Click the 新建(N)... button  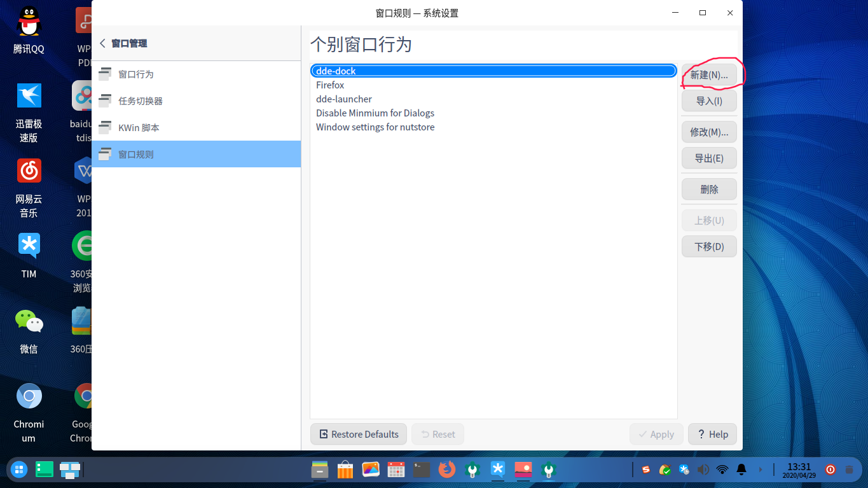[x=709, y=74]
